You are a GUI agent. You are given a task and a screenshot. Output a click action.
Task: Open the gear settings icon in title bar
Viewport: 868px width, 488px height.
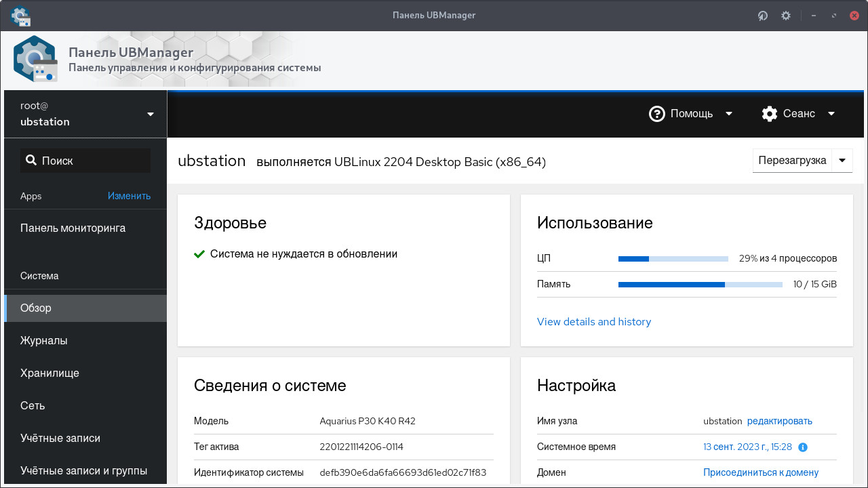[x=786, y=16]
